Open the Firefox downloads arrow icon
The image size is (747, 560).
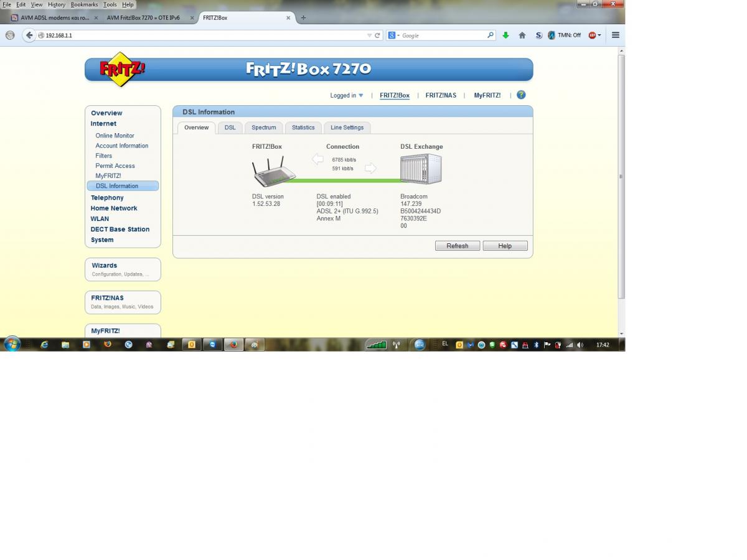[505, 35]
